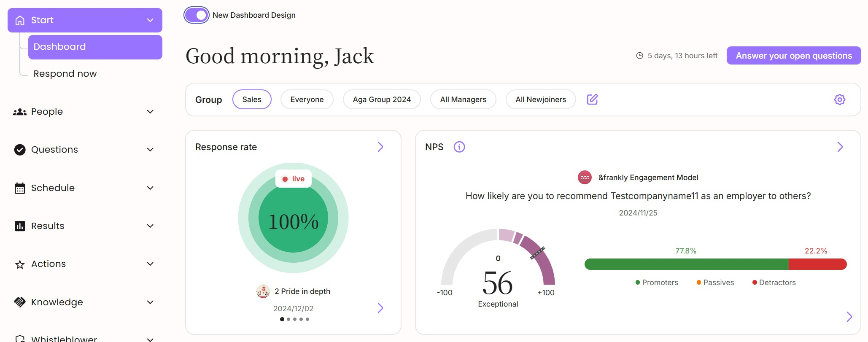
Task: Expand the People menu section
Action: tap(150, 112)
